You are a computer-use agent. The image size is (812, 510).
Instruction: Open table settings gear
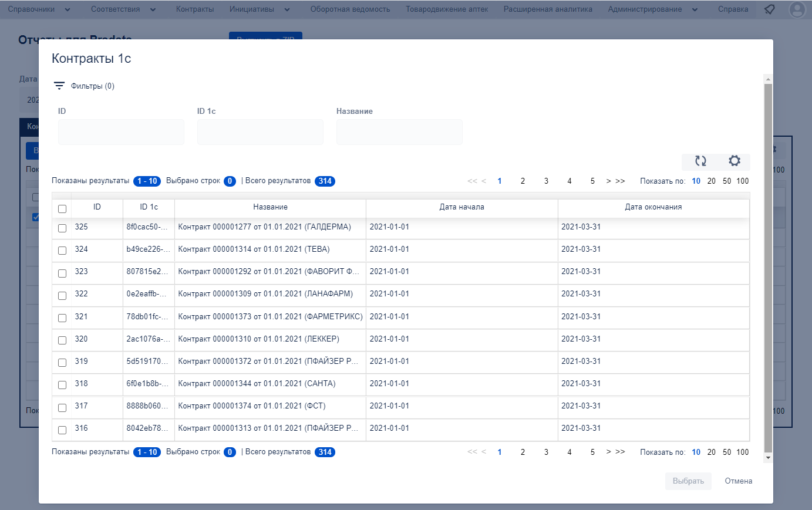pyautogui.click(x=734, y=161)
